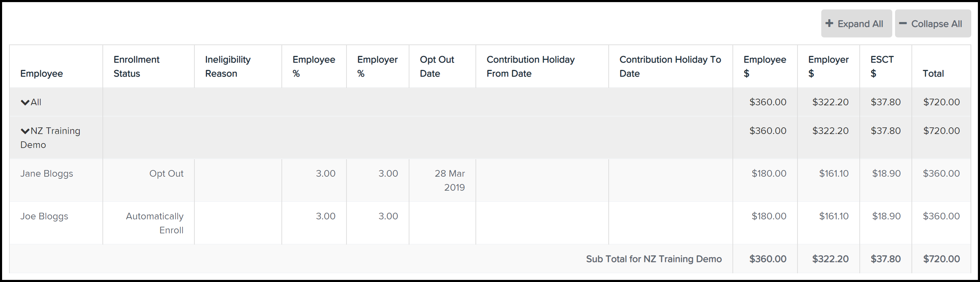Click the ESCT $ column header
The width and height of the screenshot is (980, 282).
pos(882,66)
